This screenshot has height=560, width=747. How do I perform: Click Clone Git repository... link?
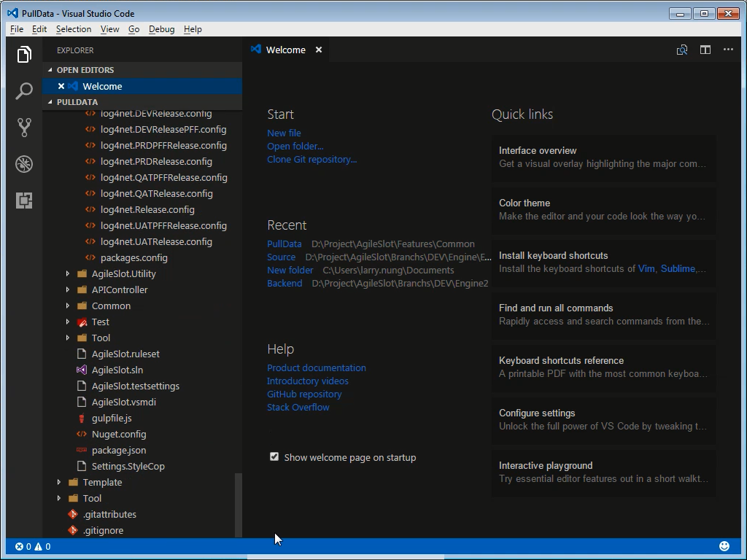click(x=311, y=160)
